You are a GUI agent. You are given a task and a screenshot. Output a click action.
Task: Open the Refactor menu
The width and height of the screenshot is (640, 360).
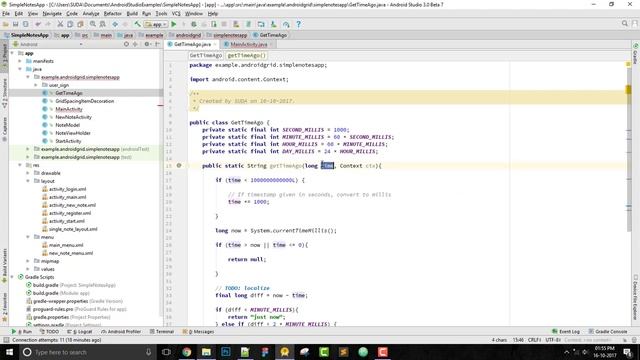pos(113,13)
